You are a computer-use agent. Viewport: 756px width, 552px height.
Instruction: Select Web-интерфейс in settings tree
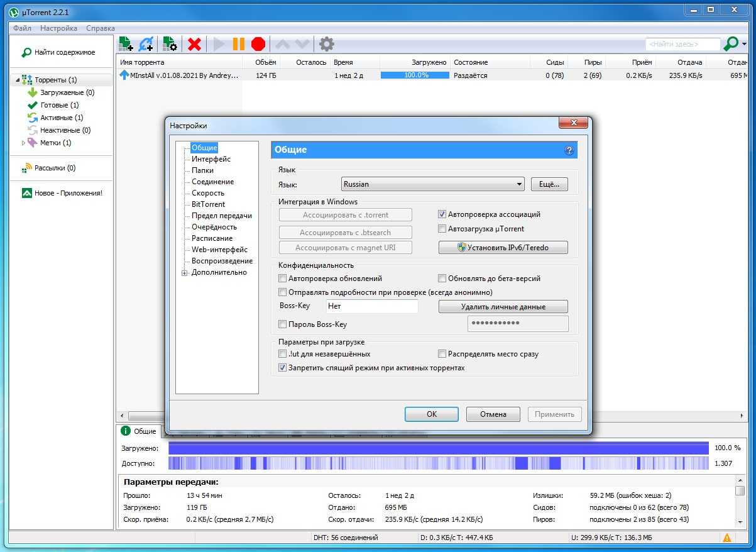(x=220, y=250)
